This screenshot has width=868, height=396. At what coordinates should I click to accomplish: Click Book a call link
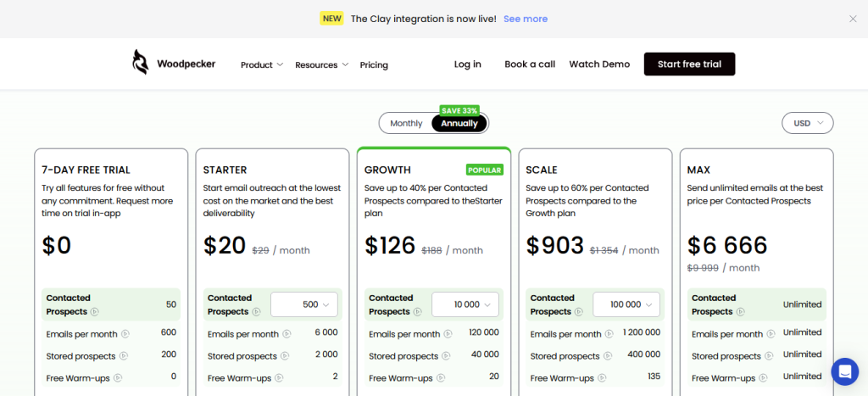[530, 64]
